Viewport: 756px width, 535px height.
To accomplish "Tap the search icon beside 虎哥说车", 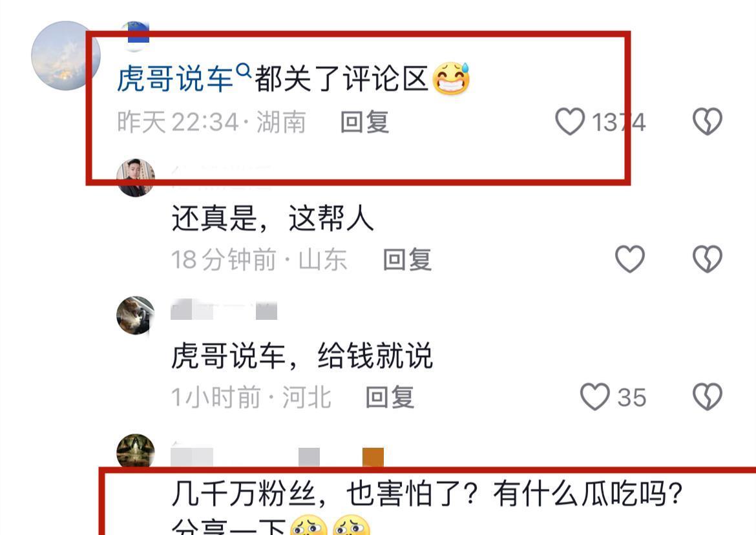I will tap(244, 71).
